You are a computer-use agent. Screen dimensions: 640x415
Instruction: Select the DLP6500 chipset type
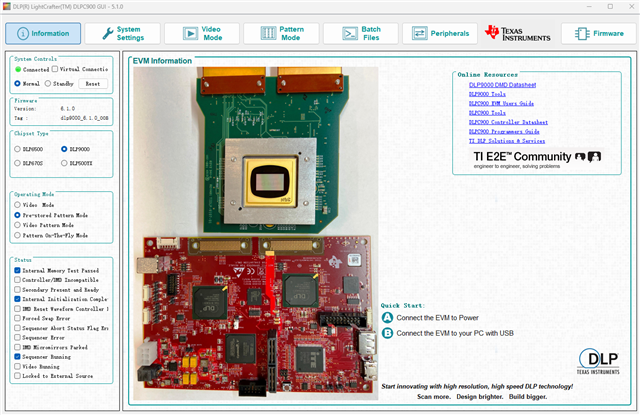point(17,149)
